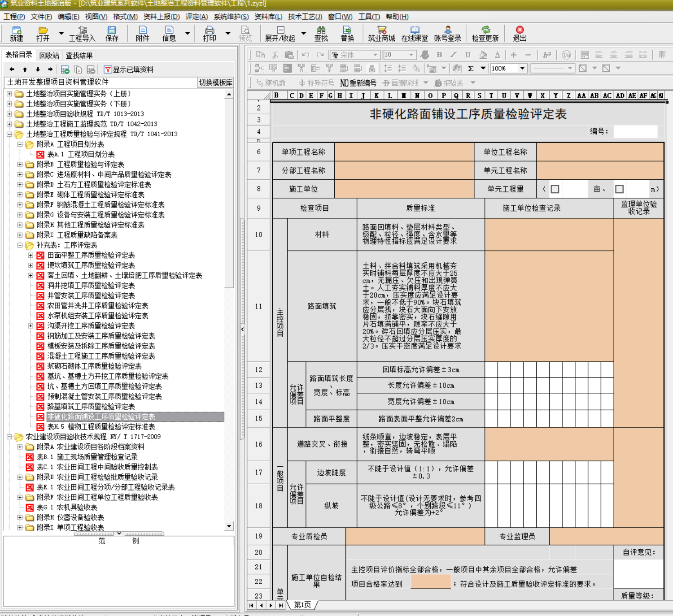The image size is (673, 616).
Task: Select tree item 表A.1 工程项目划分表
Action: (x=81, y=155)
